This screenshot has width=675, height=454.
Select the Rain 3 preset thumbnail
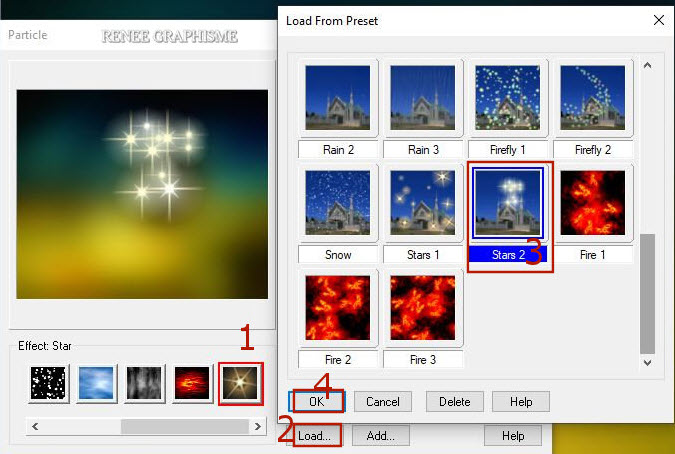[423, 98]
